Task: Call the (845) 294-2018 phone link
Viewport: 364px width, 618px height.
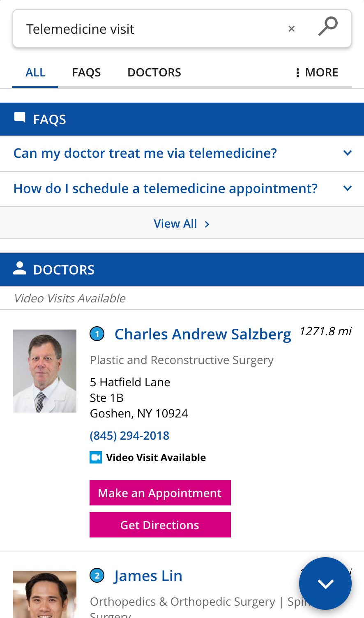Action: [x=129, y=436]
